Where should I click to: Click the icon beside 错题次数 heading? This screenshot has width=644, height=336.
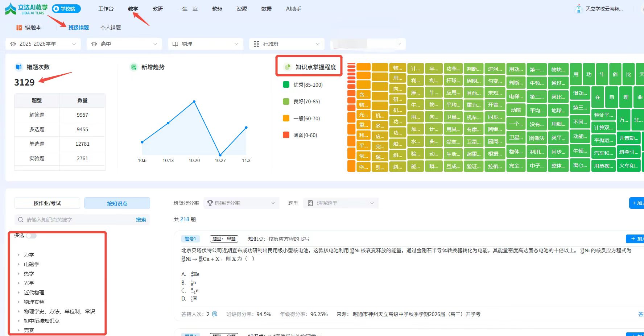(x=19, y=67)
